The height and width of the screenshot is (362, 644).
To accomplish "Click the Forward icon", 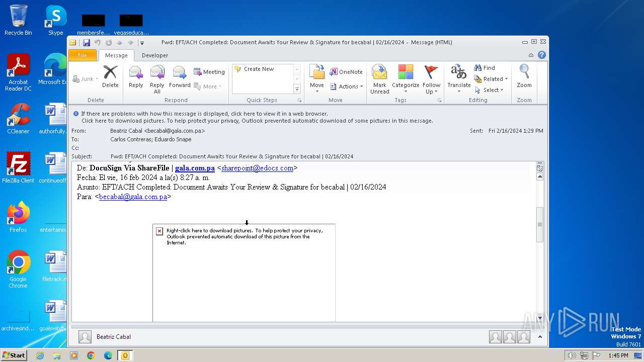I will coord(180,77).
